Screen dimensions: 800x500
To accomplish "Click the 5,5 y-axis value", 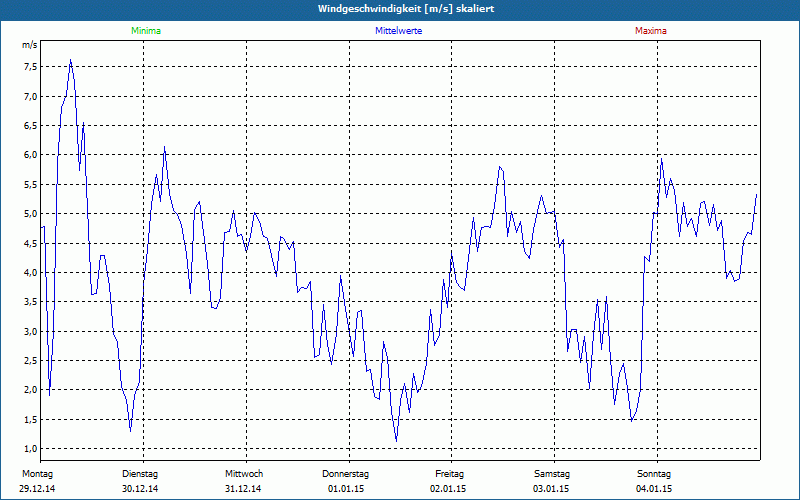I will pos(30,184).
